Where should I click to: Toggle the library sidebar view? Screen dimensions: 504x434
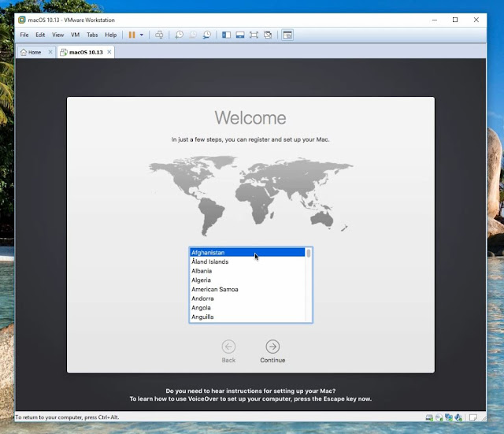[x=226, y=35]
